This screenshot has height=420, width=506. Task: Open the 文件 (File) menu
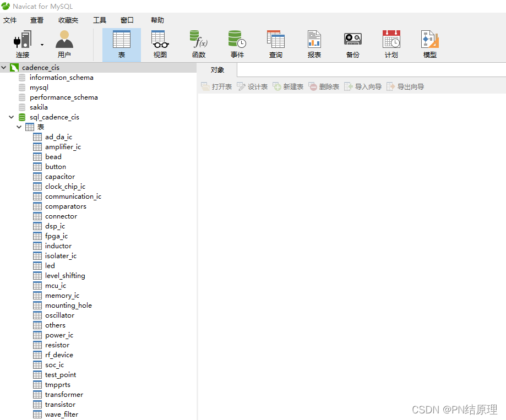10,20
